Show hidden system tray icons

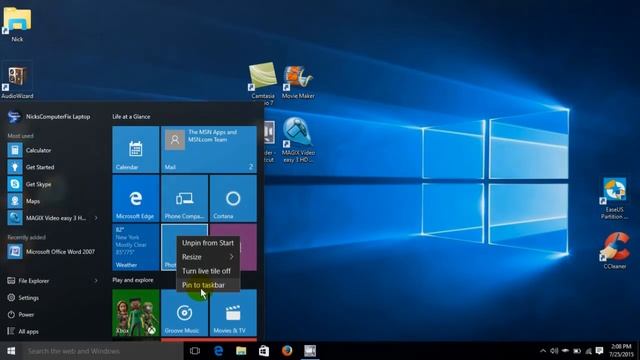[543, 351]
